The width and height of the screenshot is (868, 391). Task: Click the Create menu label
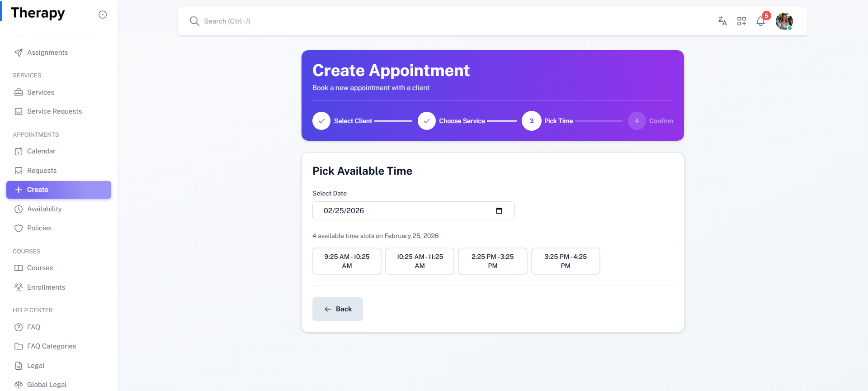click(x=38, y=190)
